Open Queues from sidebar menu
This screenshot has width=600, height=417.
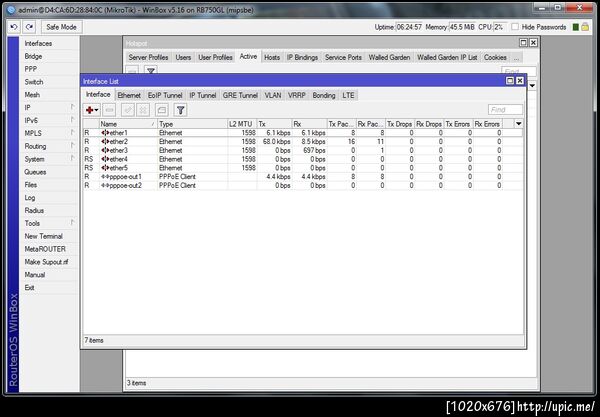[35, 172]
